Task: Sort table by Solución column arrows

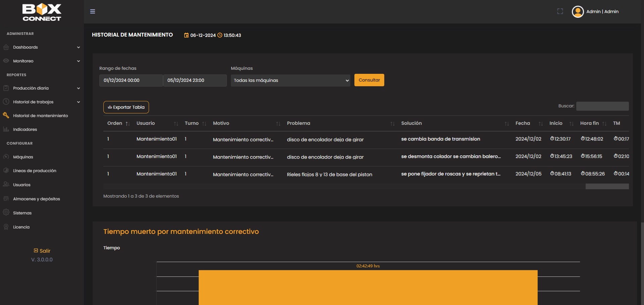Action: [507, 124]
